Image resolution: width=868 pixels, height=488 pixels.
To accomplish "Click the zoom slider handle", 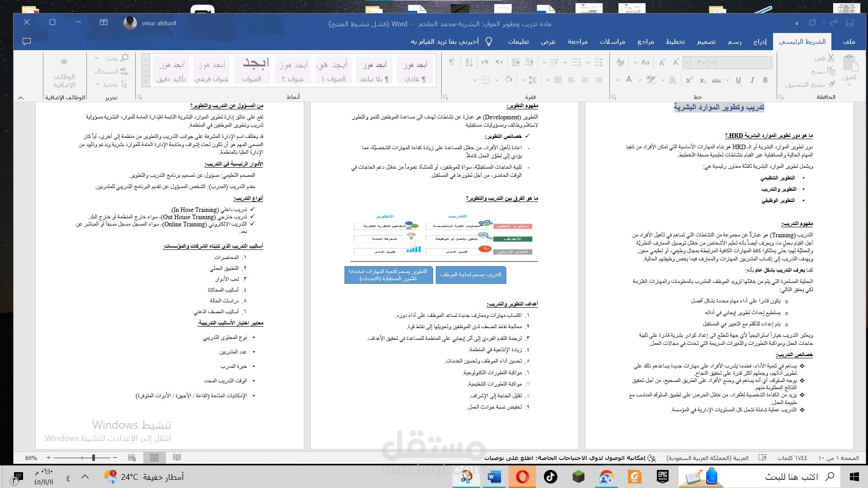I will pyautogui.click(x=94, y=458).
